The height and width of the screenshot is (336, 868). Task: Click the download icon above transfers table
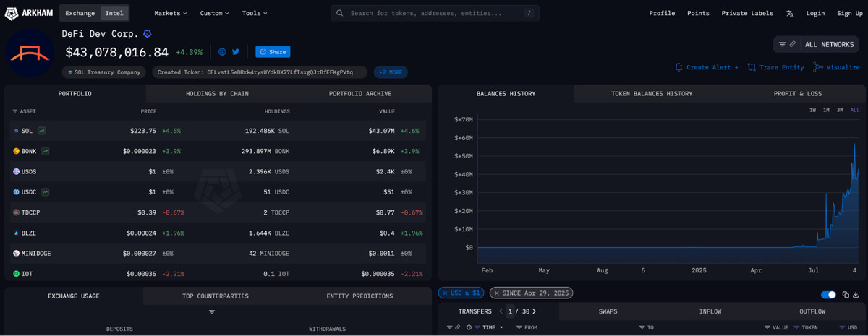tap(855, 295)
